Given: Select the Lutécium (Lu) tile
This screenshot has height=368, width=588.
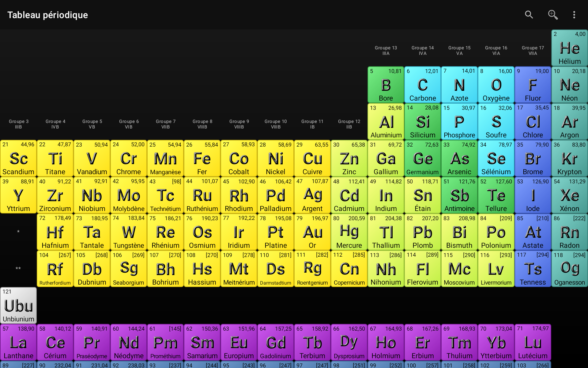Looking at the screenshot, I should 533,342.
